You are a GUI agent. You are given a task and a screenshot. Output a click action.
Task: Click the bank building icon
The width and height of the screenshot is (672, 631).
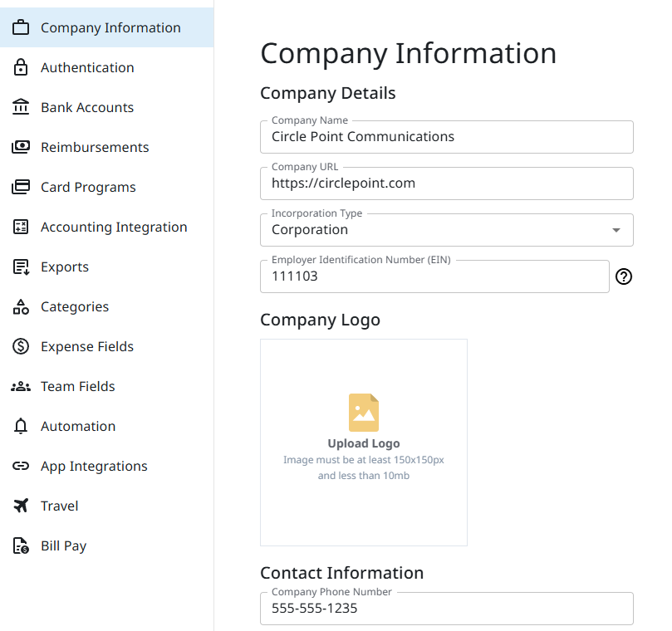[21, 107]
